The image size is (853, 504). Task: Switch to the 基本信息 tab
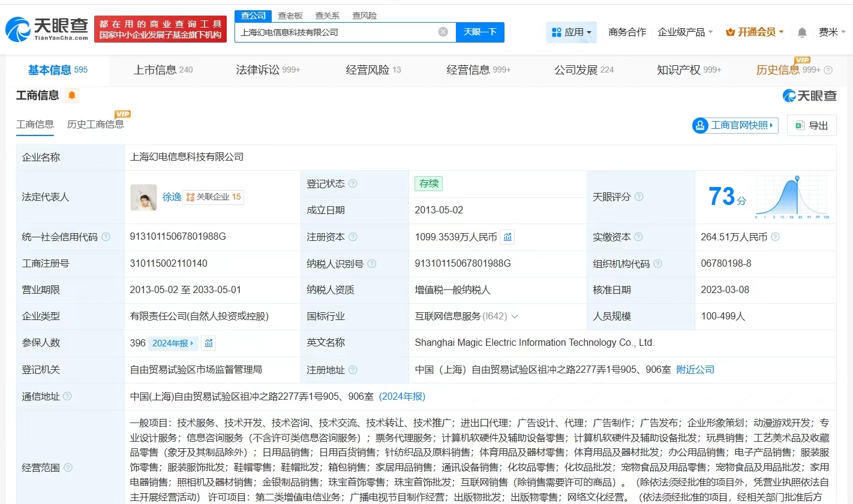58,70
